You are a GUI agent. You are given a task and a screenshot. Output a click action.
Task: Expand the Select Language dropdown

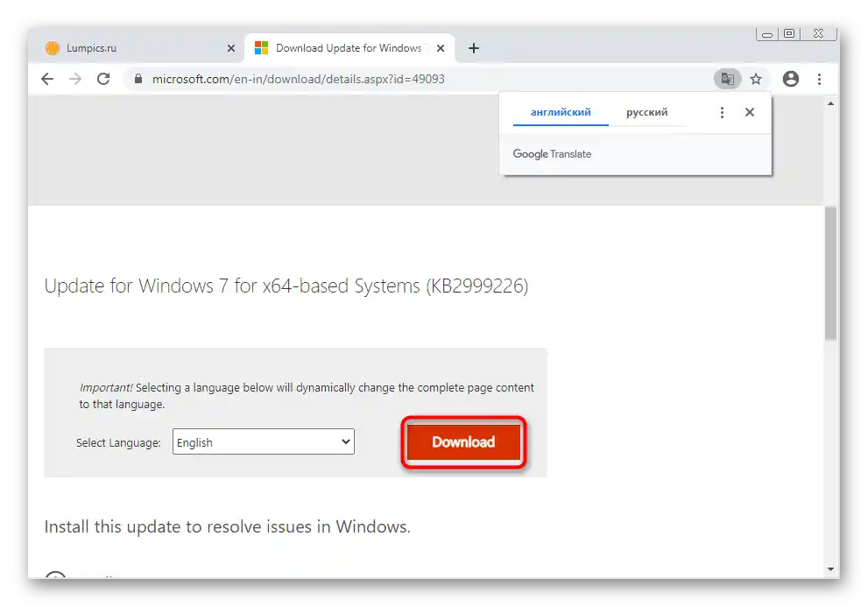(264, 442)
